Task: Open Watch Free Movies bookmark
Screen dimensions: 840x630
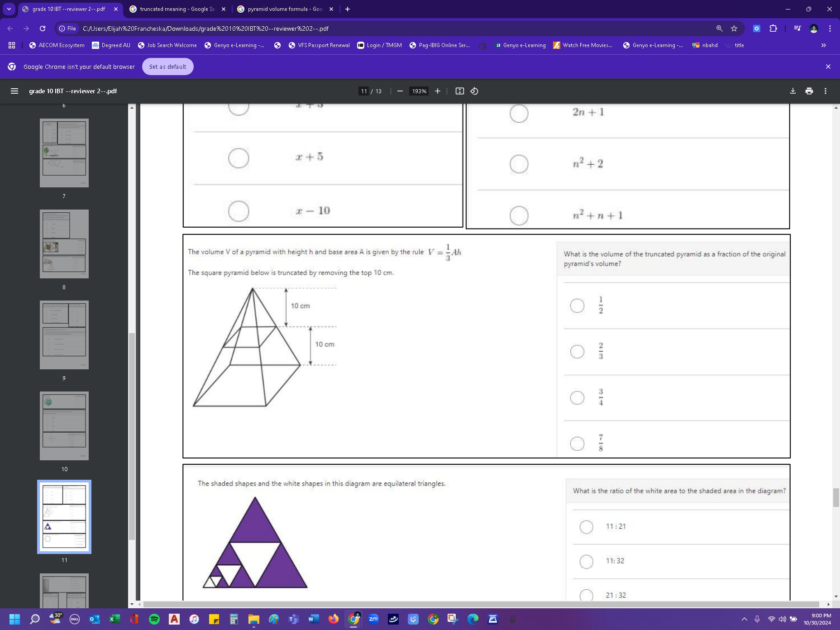Action: coord(583,45)
